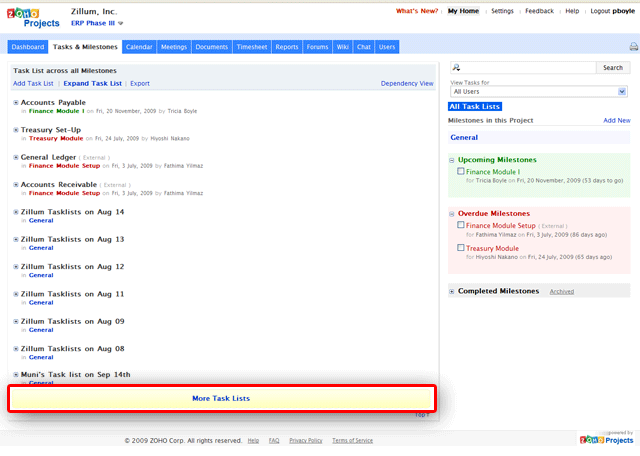Click the search magnifier icon in search box
This screenshot has width=640, height=456.
click(456, 68)
